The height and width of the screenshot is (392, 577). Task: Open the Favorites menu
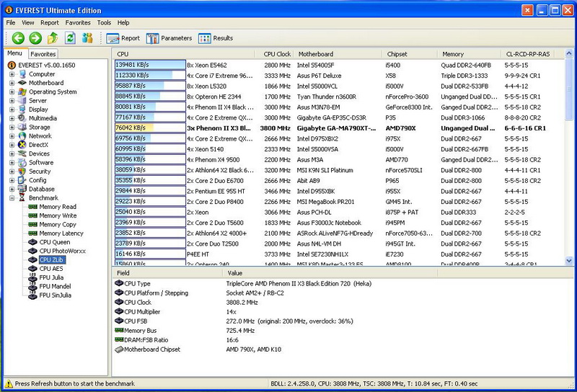click(x=78, y=23)
